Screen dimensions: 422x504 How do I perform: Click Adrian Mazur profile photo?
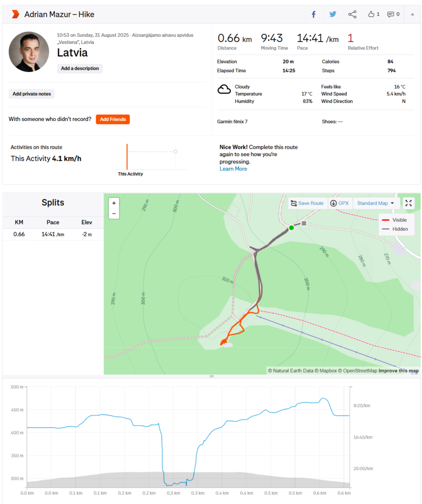(x=29, y=52)
